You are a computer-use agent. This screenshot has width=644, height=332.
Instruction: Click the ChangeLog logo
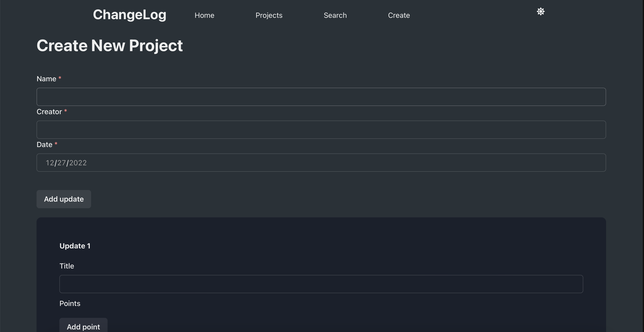click(x=129, y=15)
